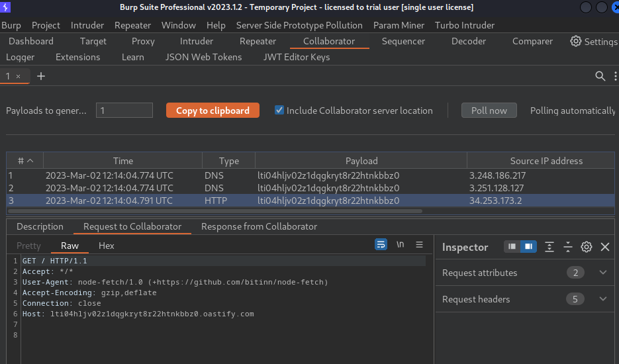Go to JWT Editor Keys tab
The height and width of the screenshot is (364, 619).
297,57
